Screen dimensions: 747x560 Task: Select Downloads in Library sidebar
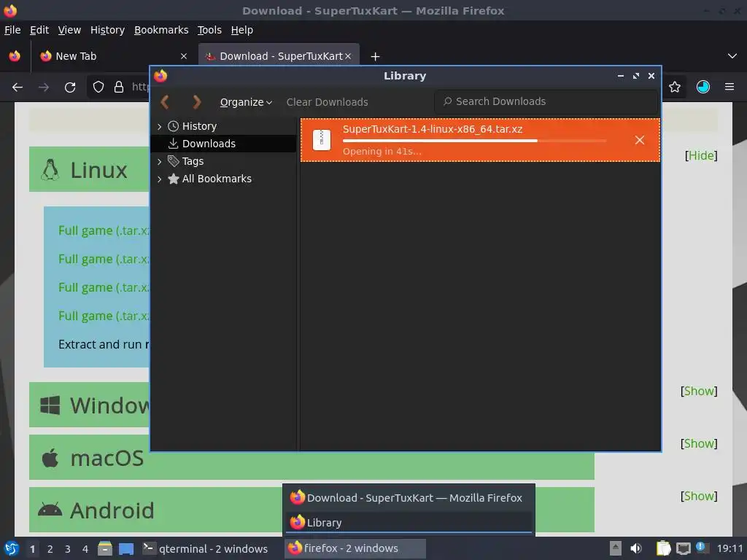[223, 144]
